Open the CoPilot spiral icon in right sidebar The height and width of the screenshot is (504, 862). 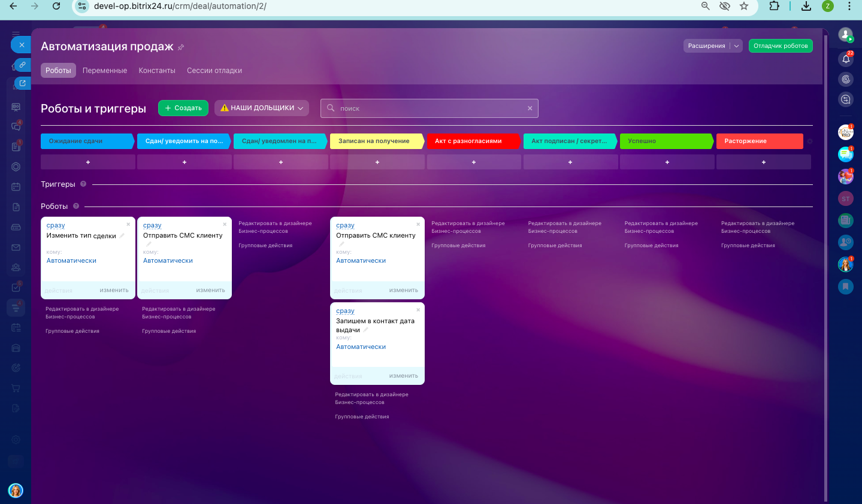846,79
